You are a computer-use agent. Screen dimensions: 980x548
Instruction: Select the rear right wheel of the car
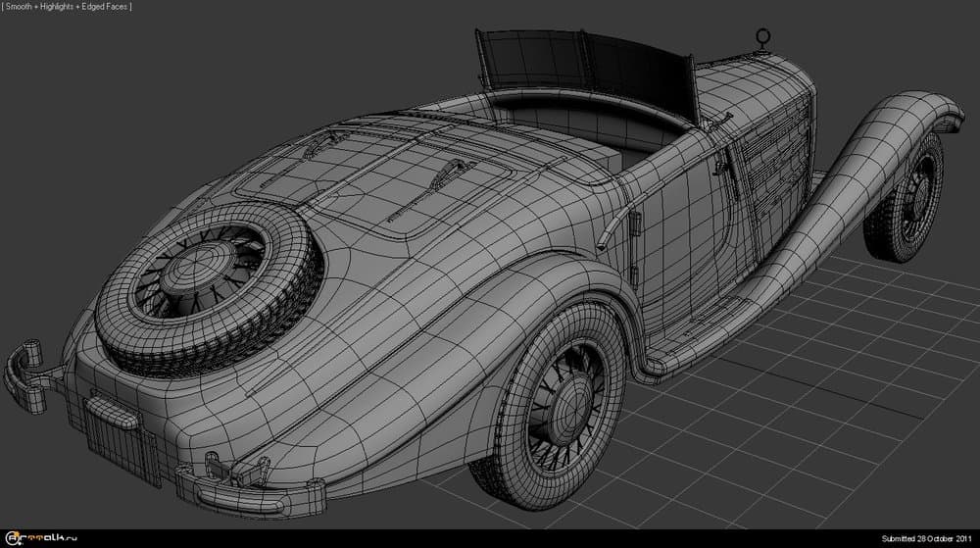554,402
